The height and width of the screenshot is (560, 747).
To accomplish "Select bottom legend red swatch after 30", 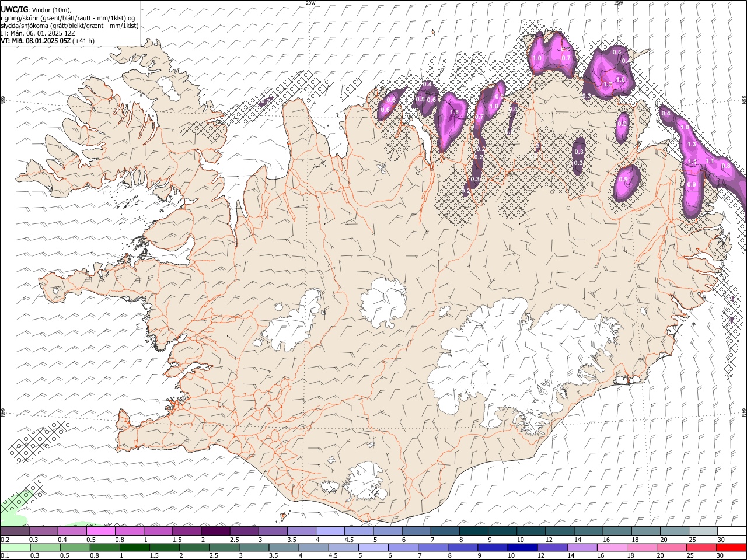I will [x=731, y=547].
